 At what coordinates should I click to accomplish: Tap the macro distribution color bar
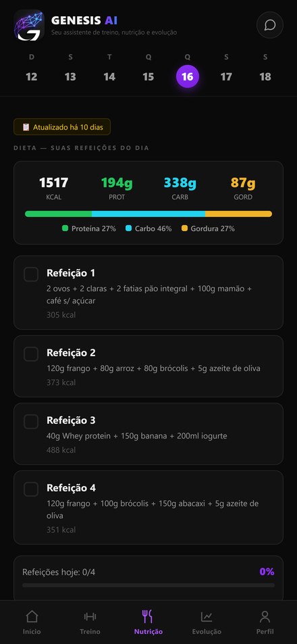(148, 214)
